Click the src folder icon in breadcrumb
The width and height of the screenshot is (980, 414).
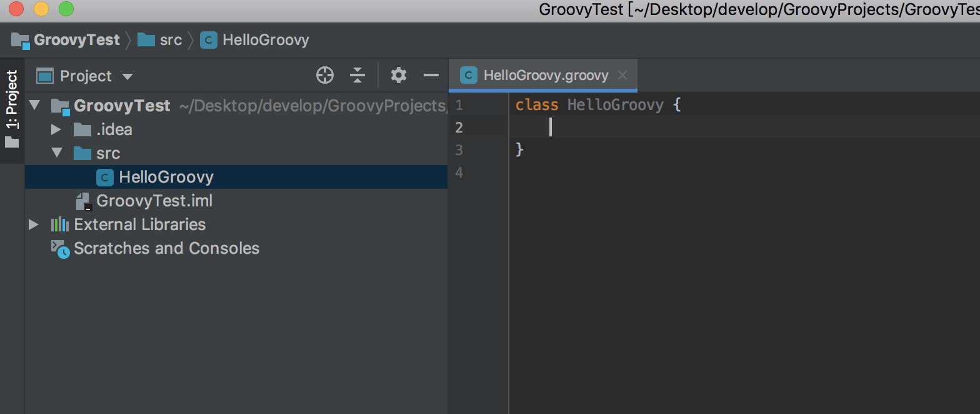(146, 40)
